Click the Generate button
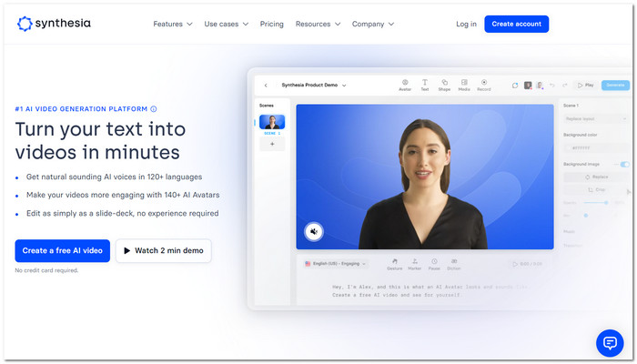The image size is (637, 364). 615,86
